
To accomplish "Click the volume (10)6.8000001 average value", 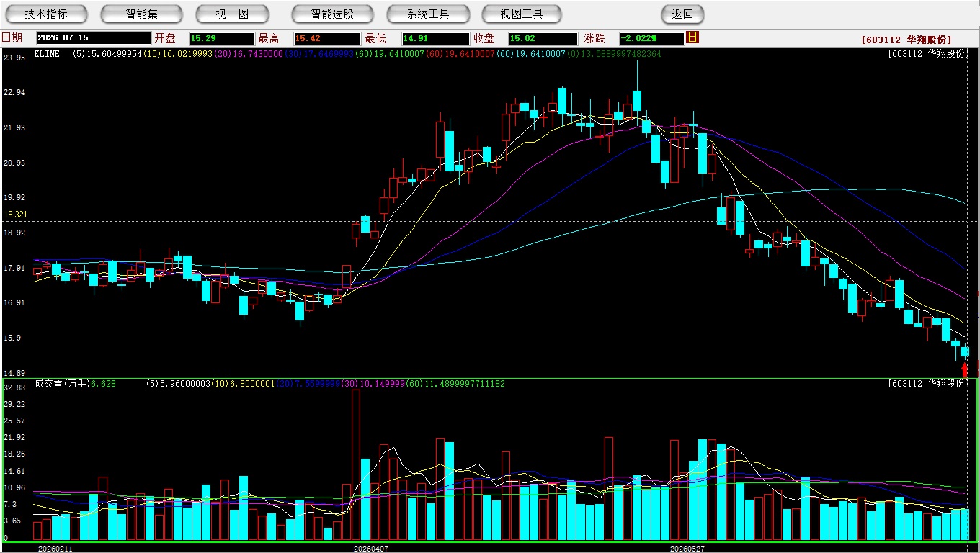I will (x=242, y=384).
